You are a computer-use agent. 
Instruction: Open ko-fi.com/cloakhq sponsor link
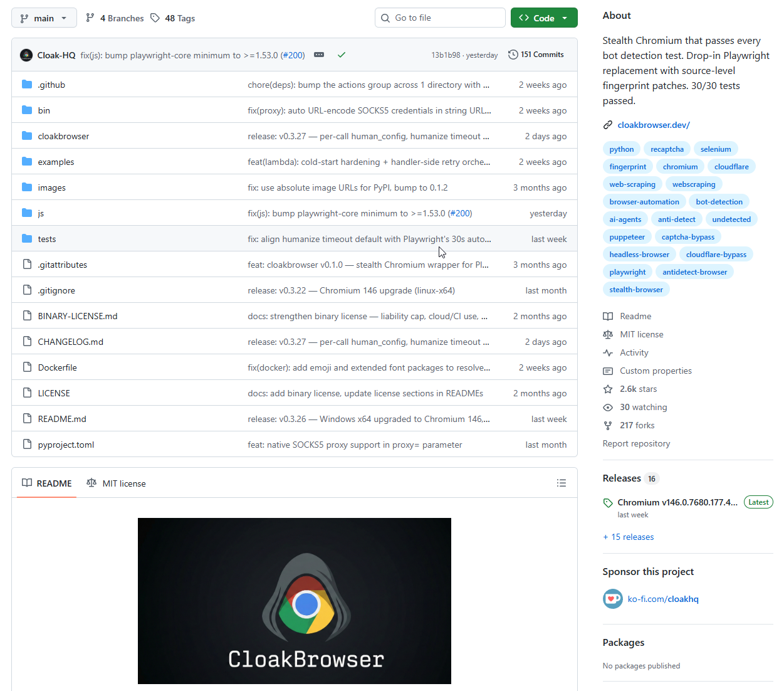coord(663,599)
